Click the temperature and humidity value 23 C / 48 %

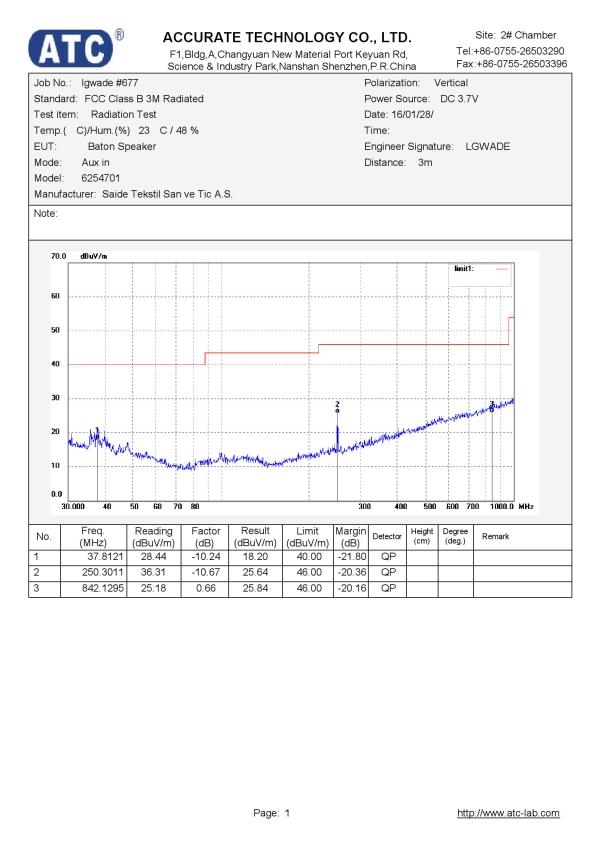click(168, 131)
